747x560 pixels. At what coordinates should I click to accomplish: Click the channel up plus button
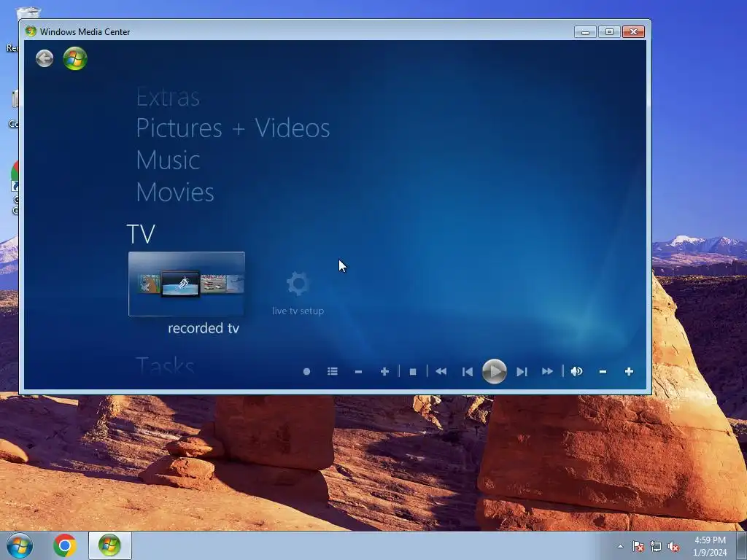pyautogui.click(x=384, y=371)
